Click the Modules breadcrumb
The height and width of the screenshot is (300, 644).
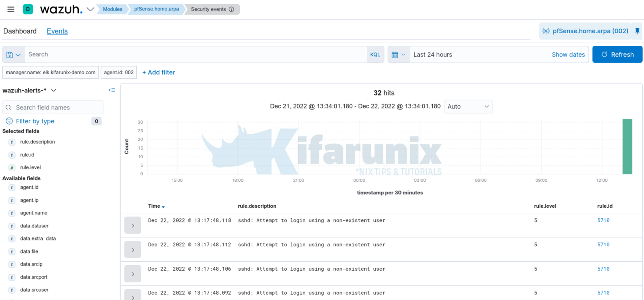click(112, 9)
